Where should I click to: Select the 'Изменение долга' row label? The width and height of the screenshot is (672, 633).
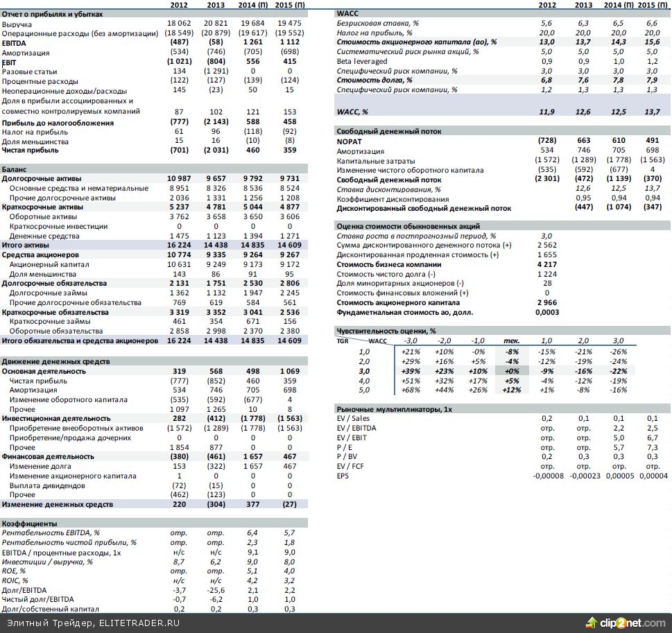[x=40, y=466]
